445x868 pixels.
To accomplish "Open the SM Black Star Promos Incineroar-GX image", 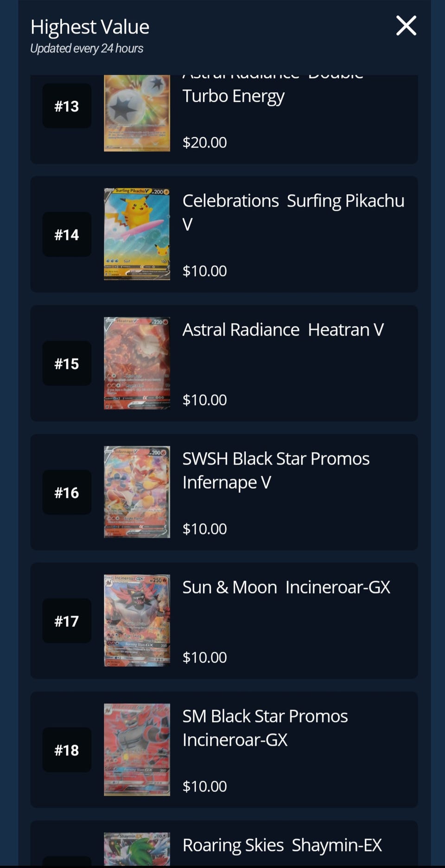I will 137,749.
